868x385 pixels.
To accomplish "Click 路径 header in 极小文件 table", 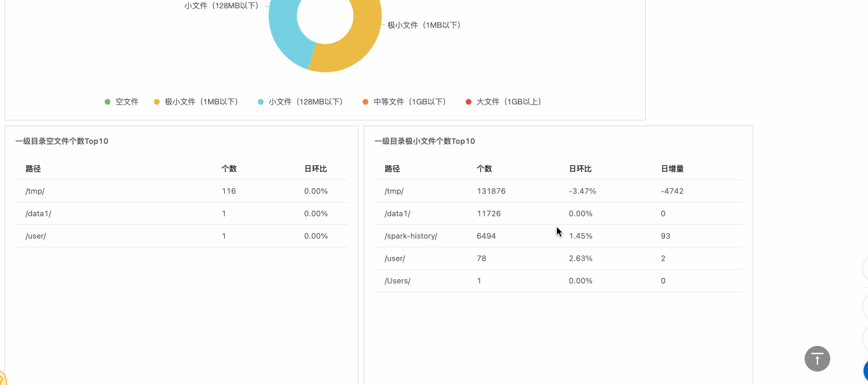I will (x=392, y=168).
